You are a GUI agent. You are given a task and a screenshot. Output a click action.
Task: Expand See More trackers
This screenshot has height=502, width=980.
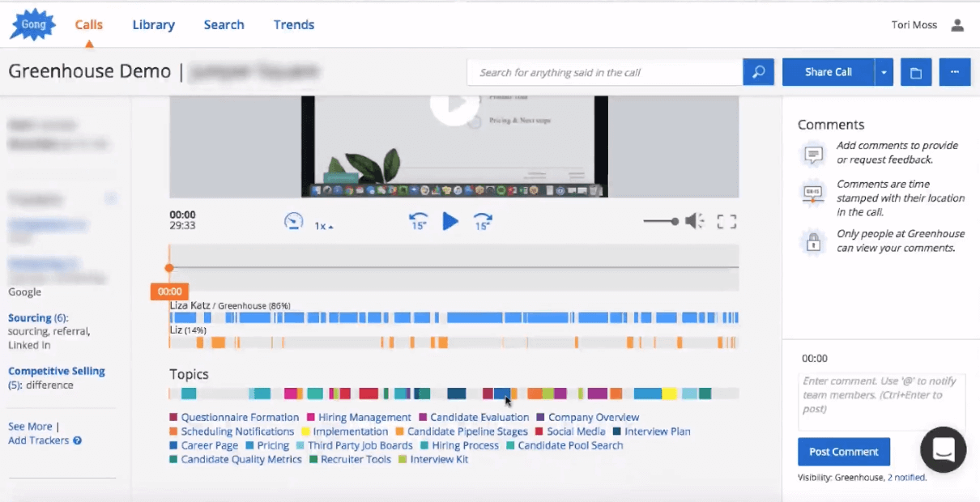click(30, 427)
